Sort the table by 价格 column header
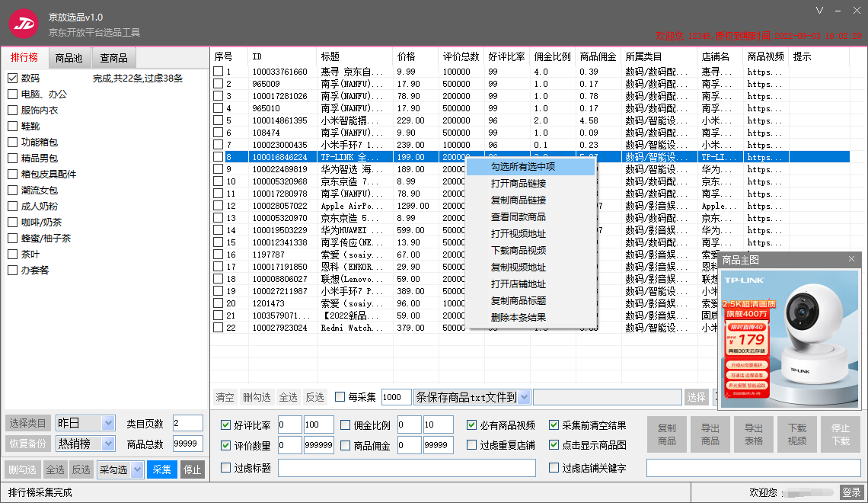Screen dimensions: 868x503 point(416,56)
